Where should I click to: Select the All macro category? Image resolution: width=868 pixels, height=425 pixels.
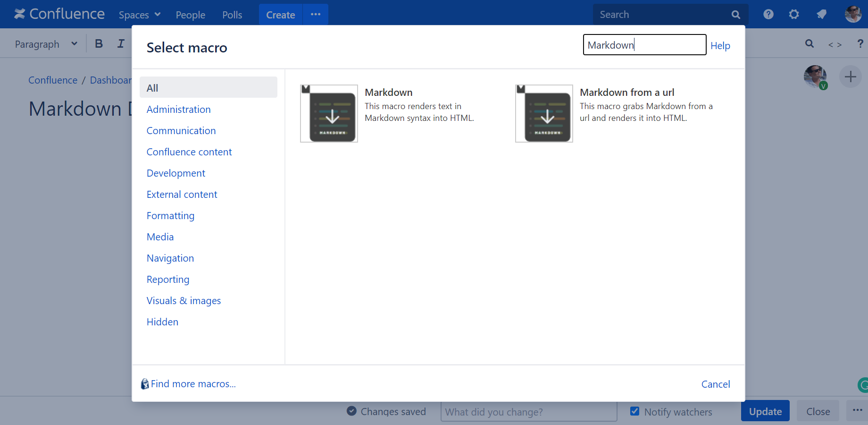tap(209, 87)
